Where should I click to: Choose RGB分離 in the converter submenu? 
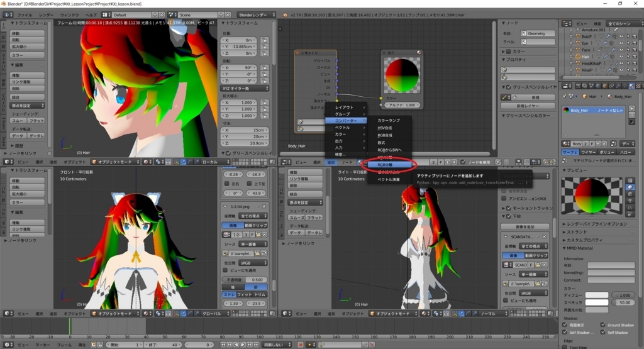tap(388, 165)
